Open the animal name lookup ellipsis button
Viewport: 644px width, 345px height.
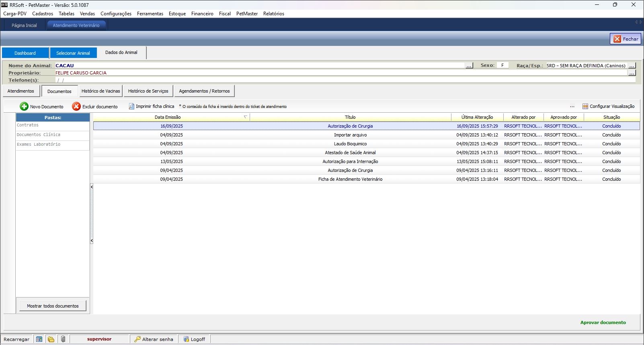click(469, 66)
